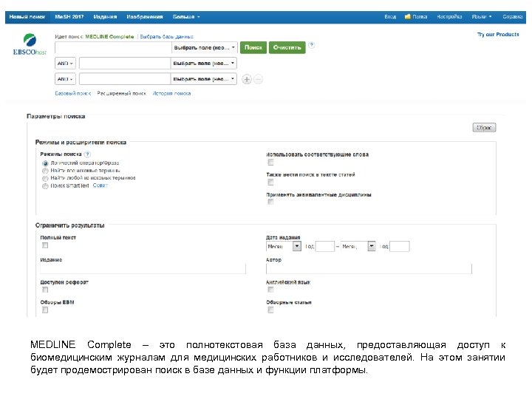Check the Полный текст checkbox
The image size is (532, 399).
click(45, 245)
